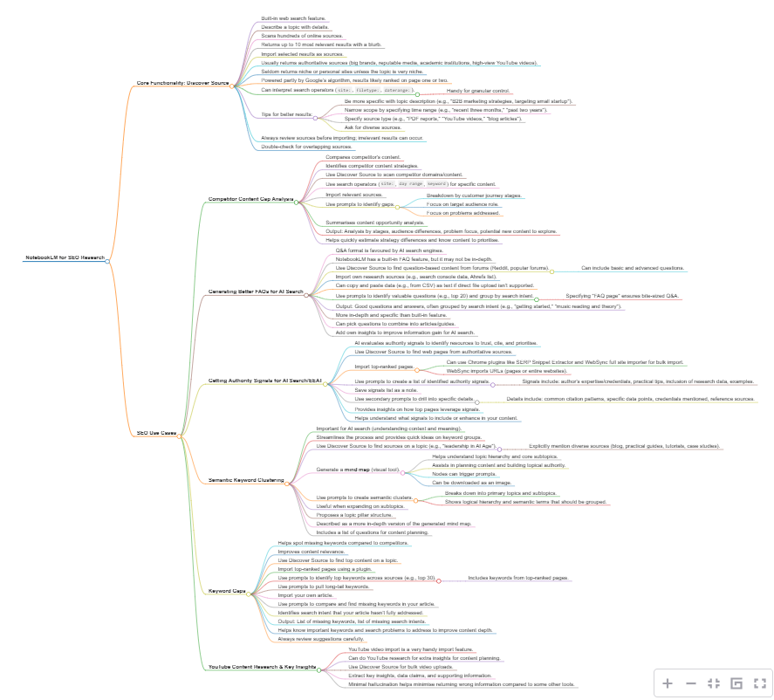
Task: Collapse the circle before 'Specifying FAQ page ensures bite-sized Q&A'
Action: coord(537,299)
